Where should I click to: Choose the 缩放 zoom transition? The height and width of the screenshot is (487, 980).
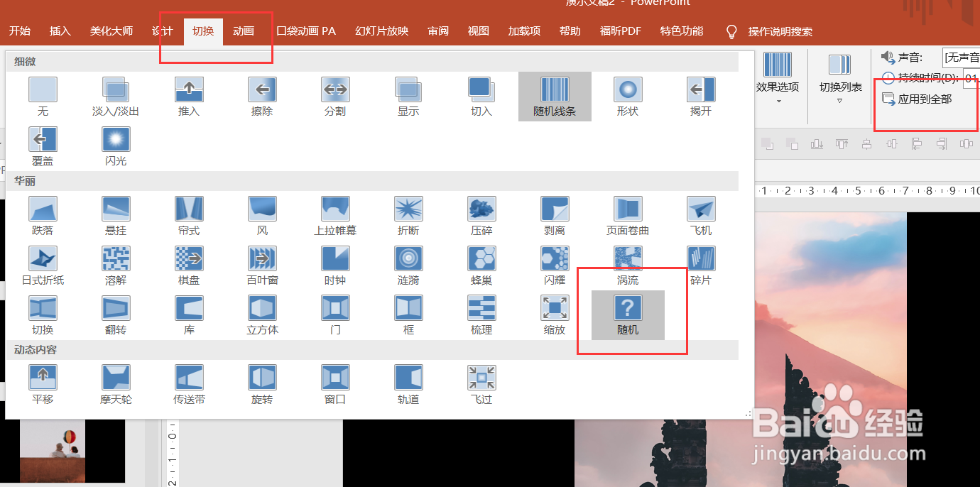click(555, 315)
